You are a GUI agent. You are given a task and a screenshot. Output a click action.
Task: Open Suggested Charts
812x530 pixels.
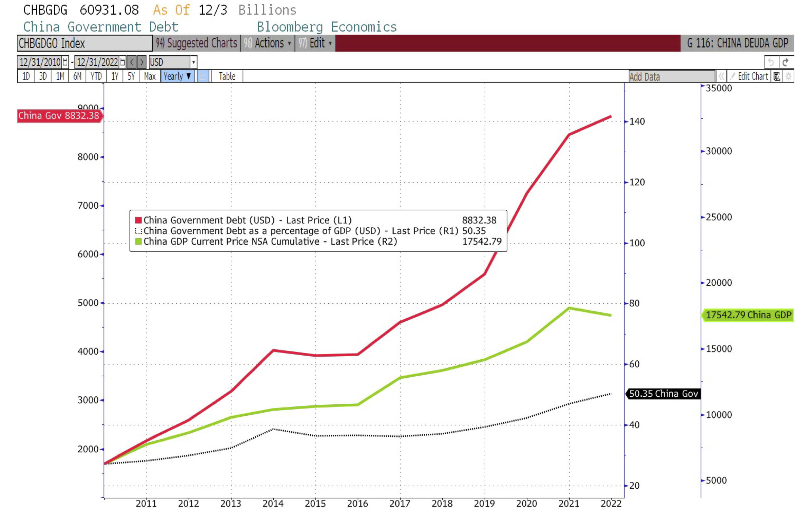click(196, 43)
